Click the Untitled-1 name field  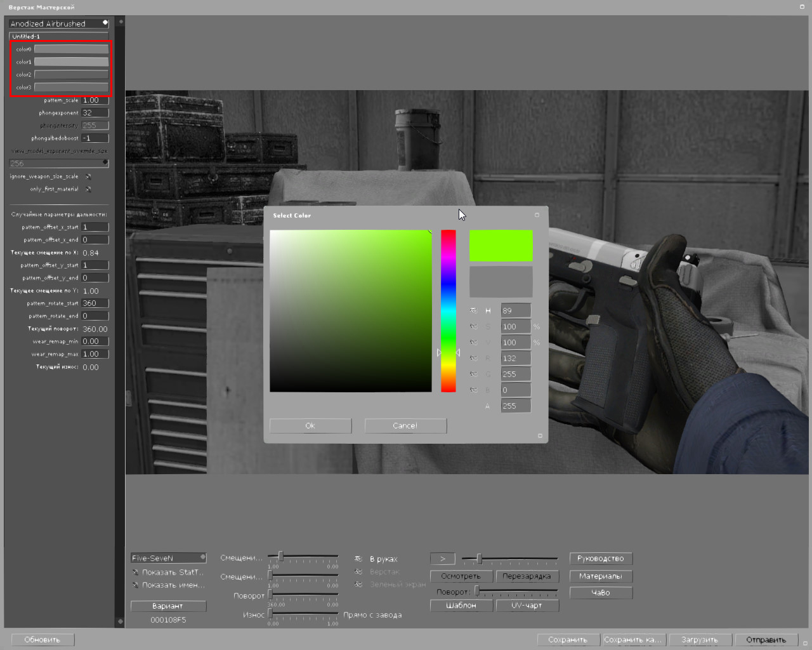[59, 36]
